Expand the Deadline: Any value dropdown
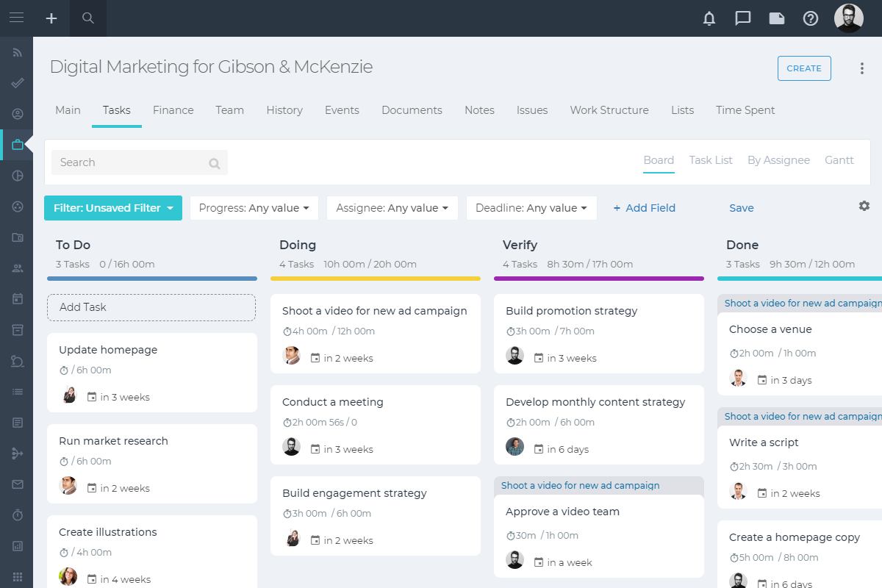The width and height of the screenshot is (882, 588). (x=531, y=208)
